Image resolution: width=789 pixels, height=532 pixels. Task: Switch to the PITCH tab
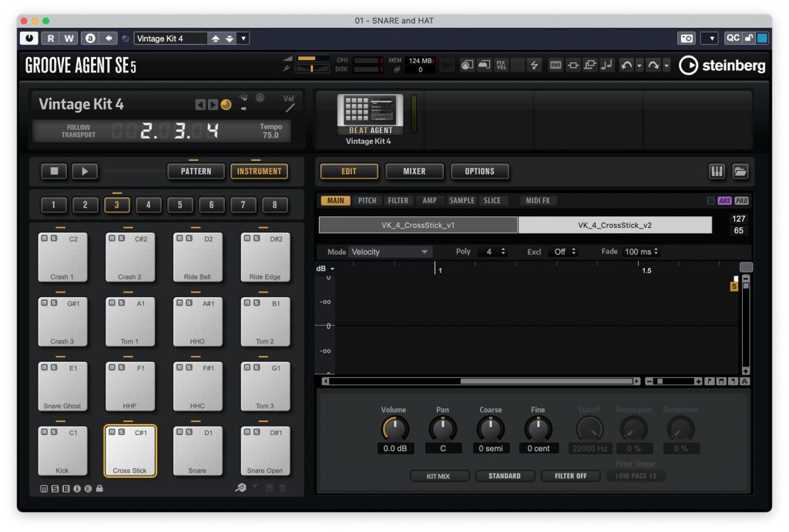pyautogui.click(x=368, y=201)
